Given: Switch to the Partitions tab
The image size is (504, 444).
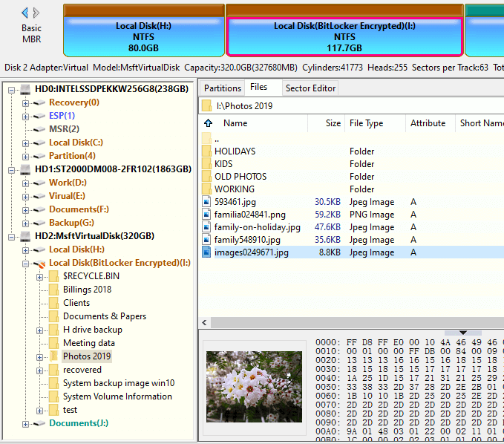Looking at the screenshot, I should pyautogui.click(x=222, y=88).
